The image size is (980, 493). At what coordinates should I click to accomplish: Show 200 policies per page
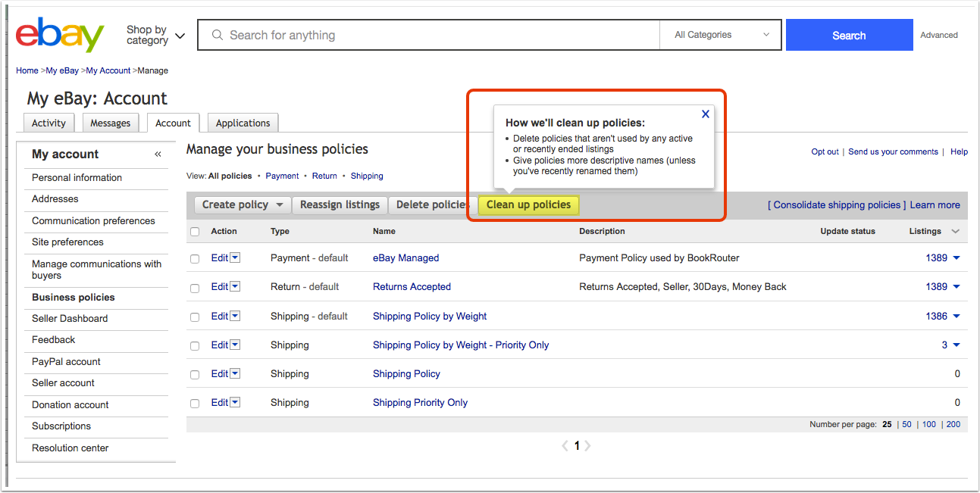tap(953, 424)
